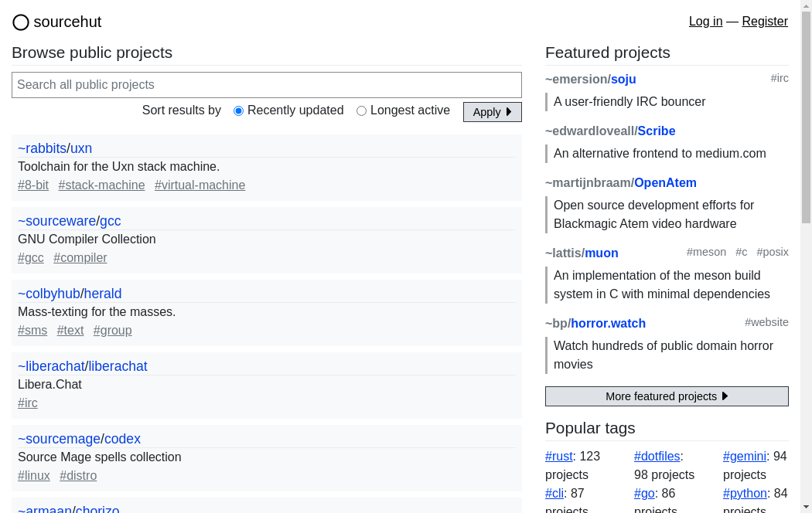Open the Log in page
The image size is (812, 513).
(x=705, y=22)
